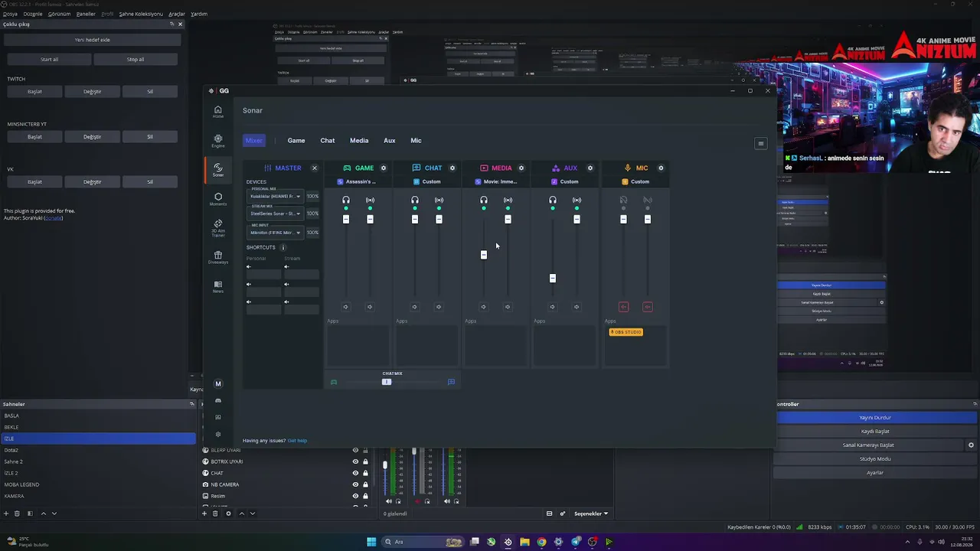This screenshot has width=980, height=551.
Task: Open News in the GG sidebar
Action: coord(218,286)
